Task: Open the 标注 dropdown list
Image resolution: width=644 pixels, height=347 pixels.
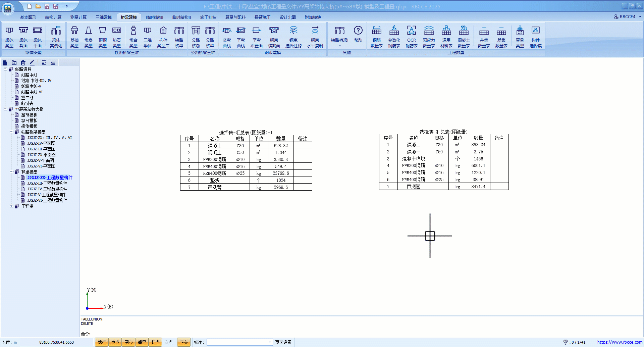Action: [270, 342]
